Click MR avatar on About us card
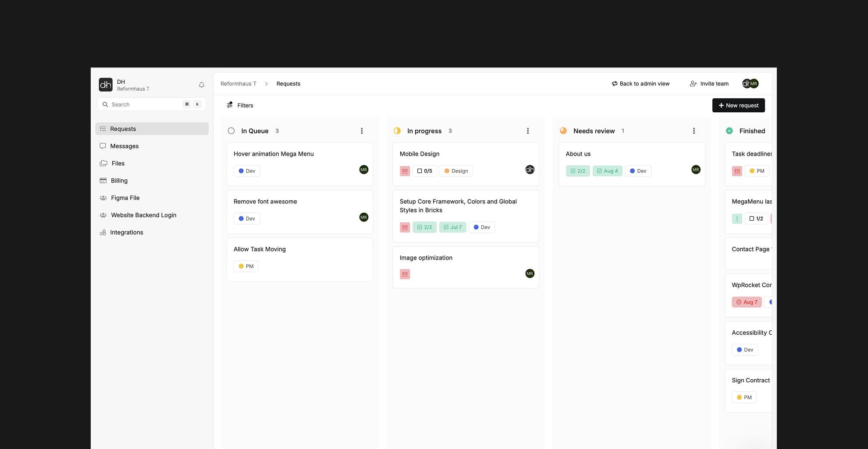Screen dimensions: 868x449 (x=696, y=170)
